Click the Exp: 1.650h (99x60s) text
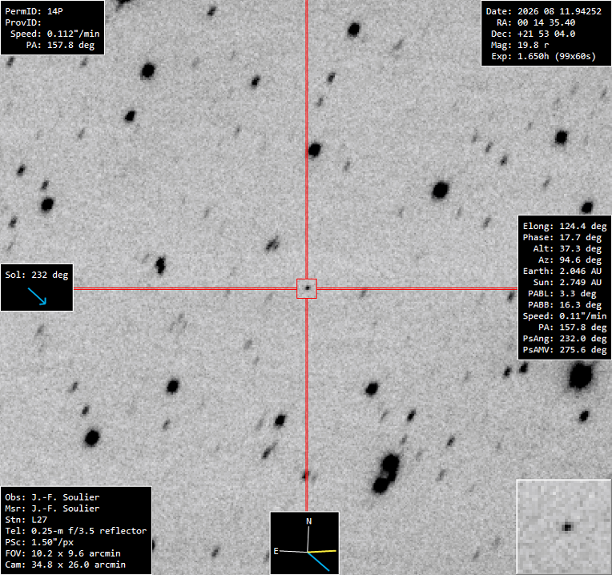The height and width of the screenshot is (575, 612). tap(544, 57)
